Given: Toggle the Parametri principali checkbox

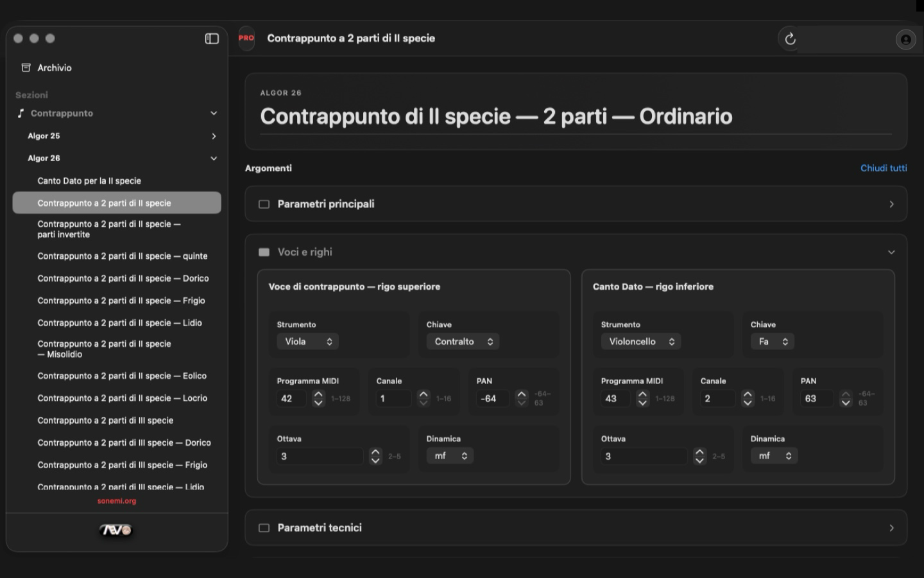Looking at the screenshot, I should tap(264, 204).
